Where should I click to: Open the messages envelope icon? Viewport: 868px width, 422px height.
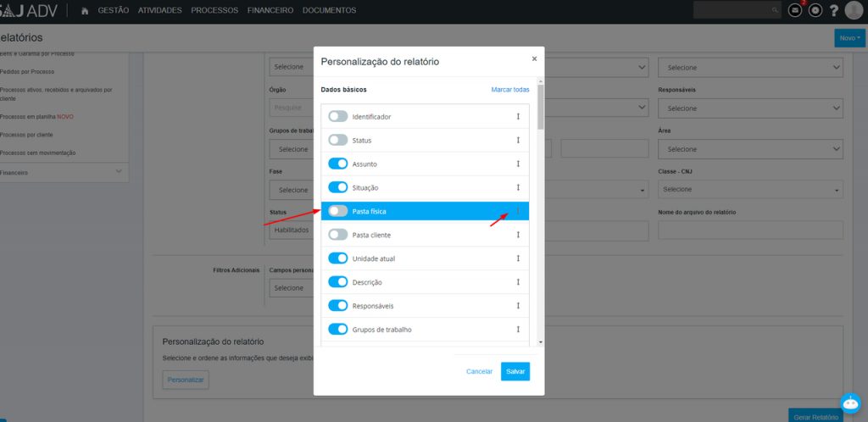click(x=795, y=10)
